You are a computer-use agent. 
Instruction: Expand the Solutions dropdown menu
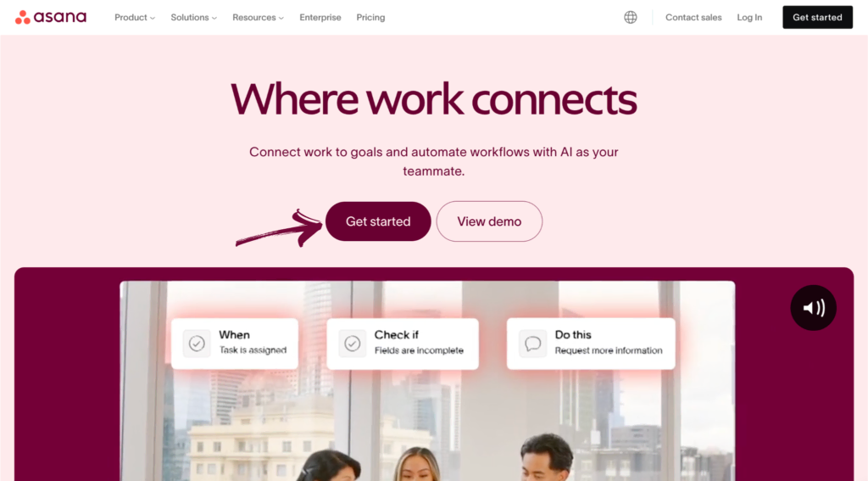point(194,17)
